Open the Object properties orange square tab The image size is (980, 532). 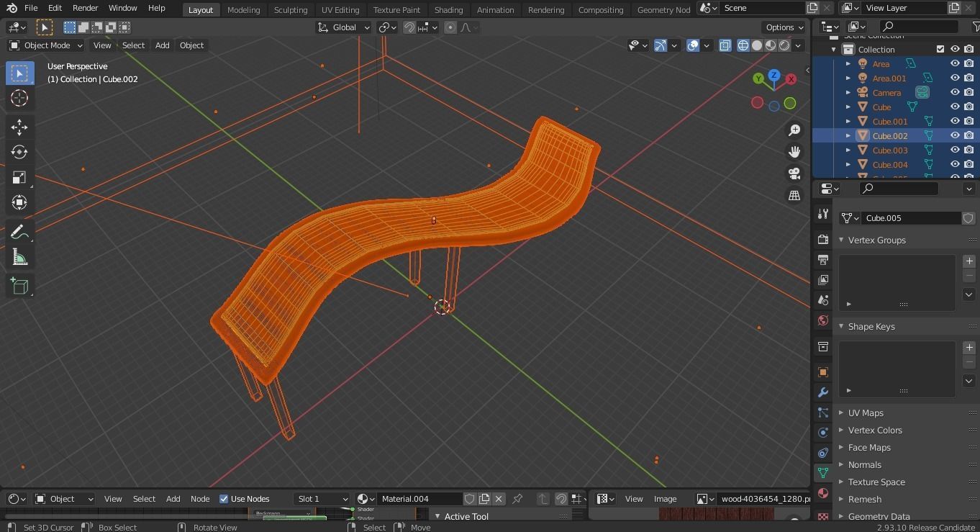click(x=823, y=372)
